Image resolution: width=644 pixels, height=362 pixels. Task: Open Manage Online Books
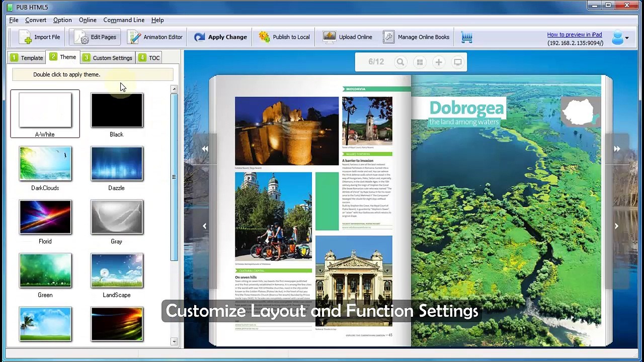tap(416, 37)
